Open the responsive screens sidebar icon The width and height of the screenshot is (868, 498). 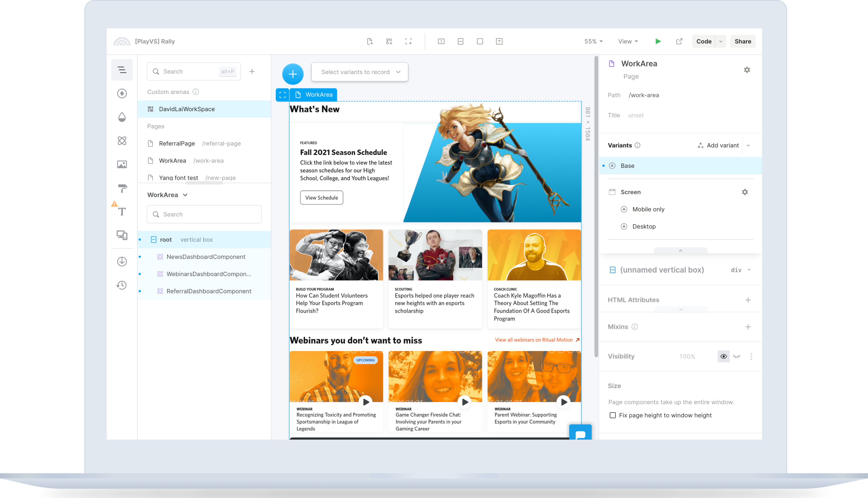[122, 235]
